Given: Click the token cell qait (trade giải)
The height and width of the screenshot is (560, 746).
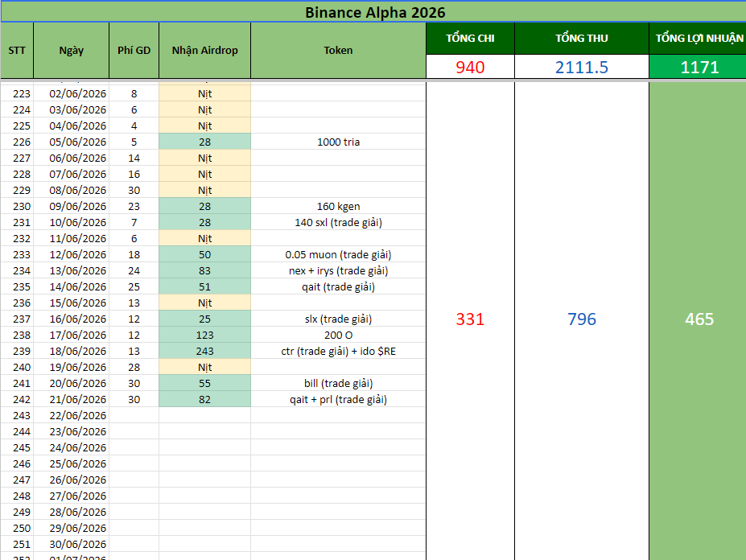Looking at the screenshot, I should click(x=338, y=286).
